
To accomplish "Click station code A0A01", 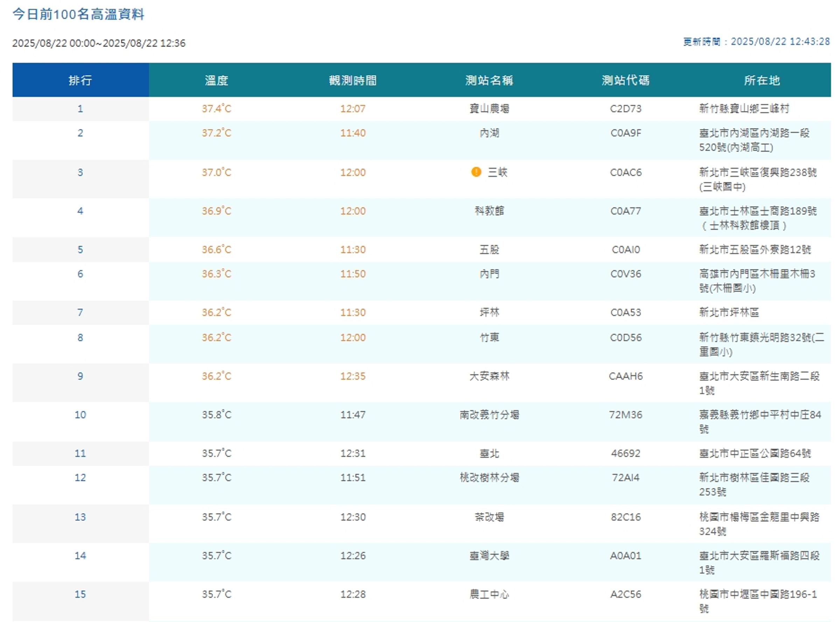I will [x=625, y=556].
